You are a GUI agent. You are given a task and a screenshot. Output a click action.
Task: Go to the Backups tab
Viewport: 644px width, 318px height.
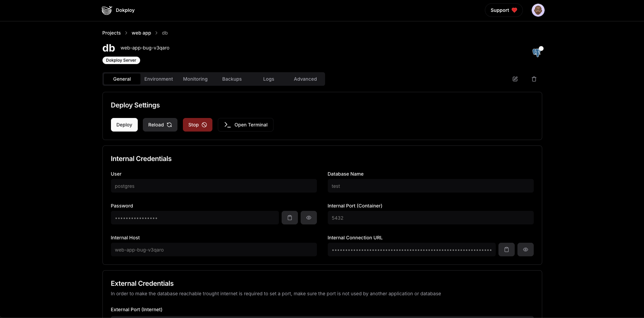pos(232,79)
